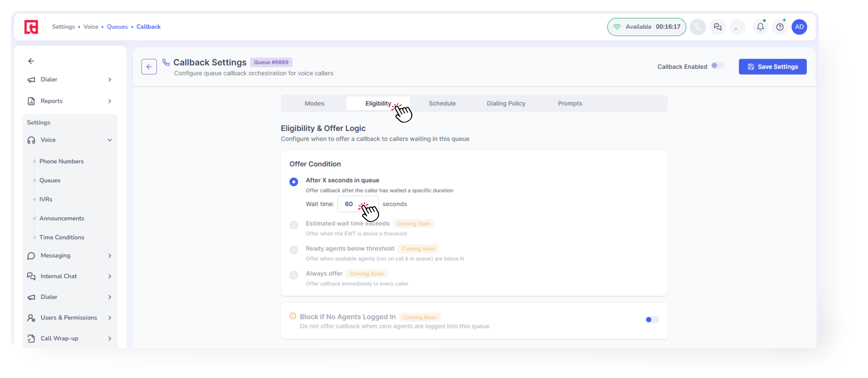This screenshot has height=378, width=868.
Task: Click the back arrow beside Callback Settings
Action: [149, 67]
